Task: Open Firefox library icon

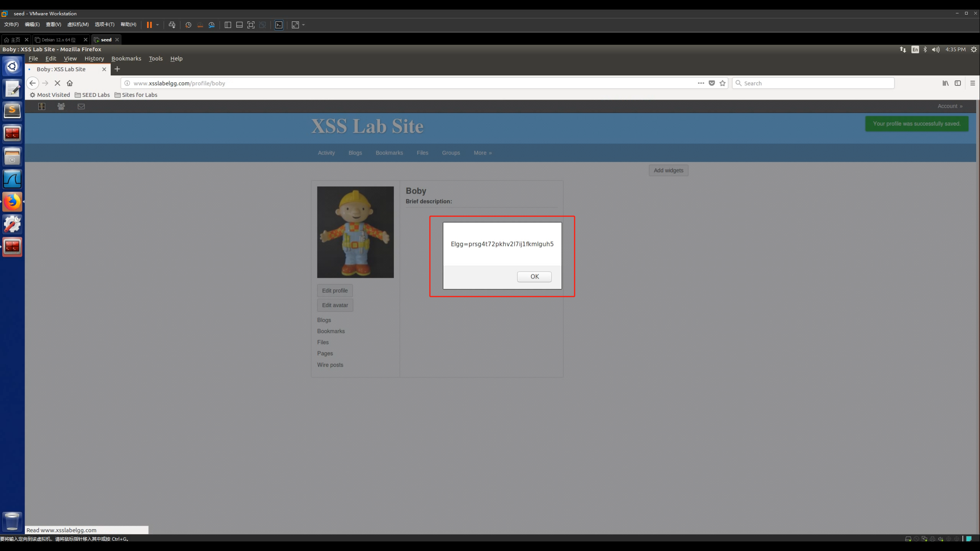Action: 945,83
